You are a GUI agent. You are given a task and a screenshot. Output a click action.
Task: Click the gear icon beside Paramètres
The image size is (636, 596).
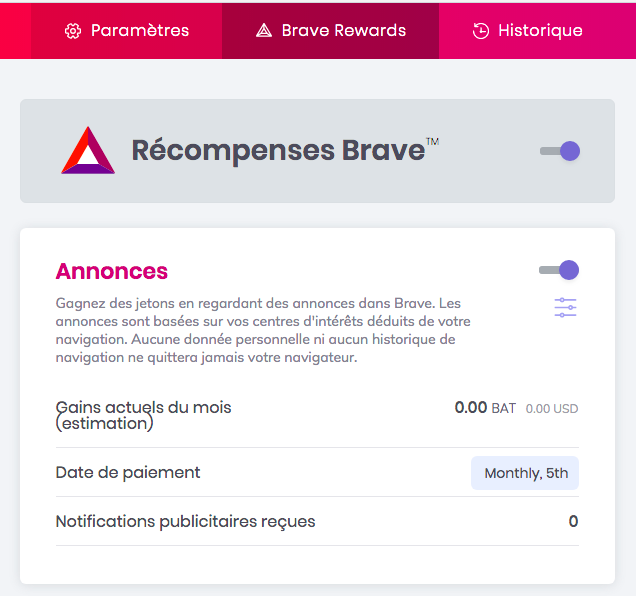[x=73, y=30]
